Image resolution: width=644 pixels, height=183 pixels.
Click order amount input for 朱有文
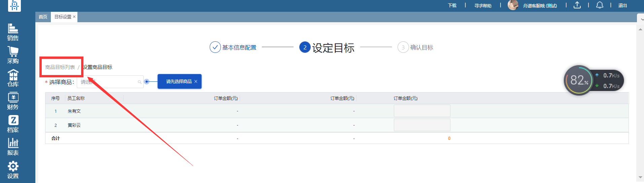[x=422, y=111]
